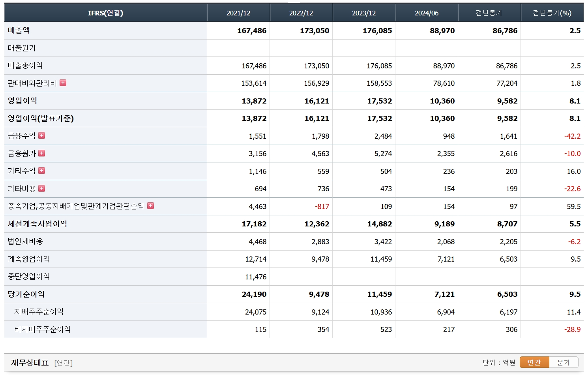588x375 pixels.
Task: Click the 법인세비용 change value -6.2
Action: pyautogui.click(x=575, y=241)
